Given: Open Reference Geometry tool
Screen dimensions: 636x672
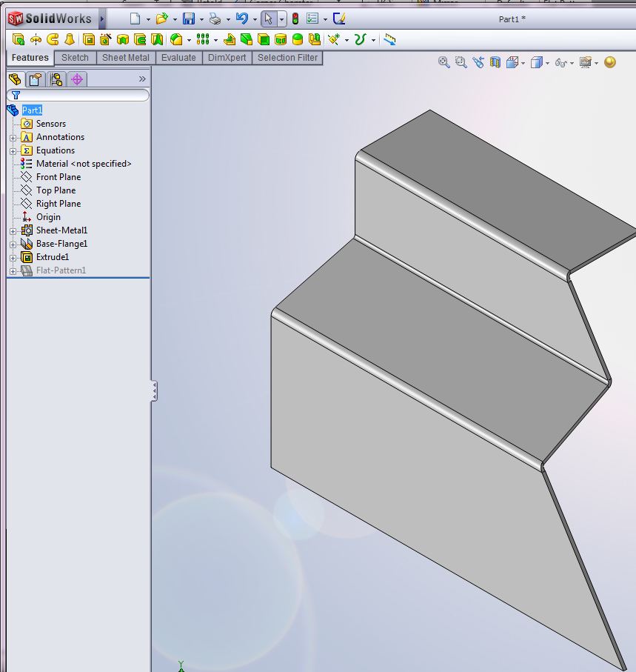Looking at the screenshot, I should coord(334,39).
